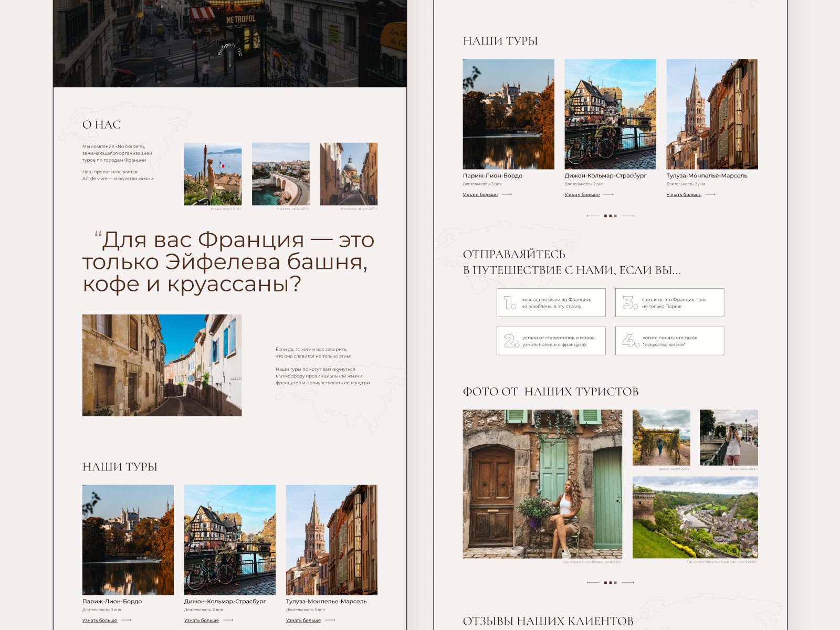840x630 pixels.
Task: Click arrow beside 'Узнать больше' under left Париж-Лион-Бордо
Action: (126, 621)
